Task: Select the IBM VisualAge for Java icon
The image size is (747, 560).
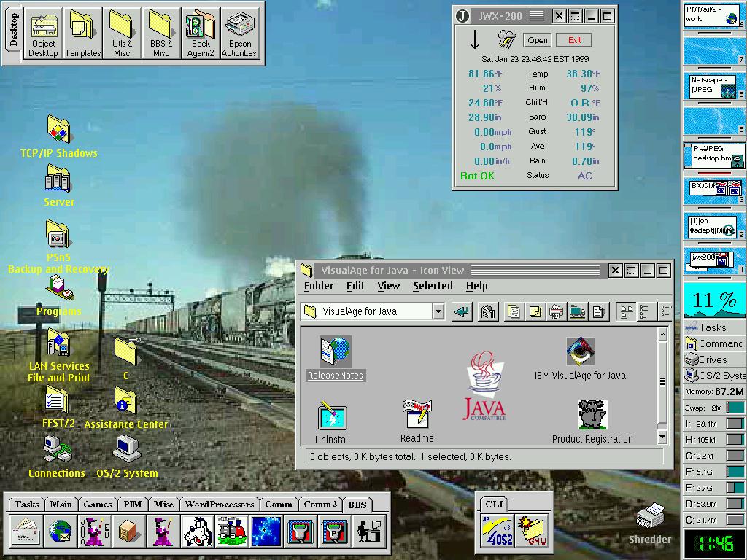Action: [580, 359]
